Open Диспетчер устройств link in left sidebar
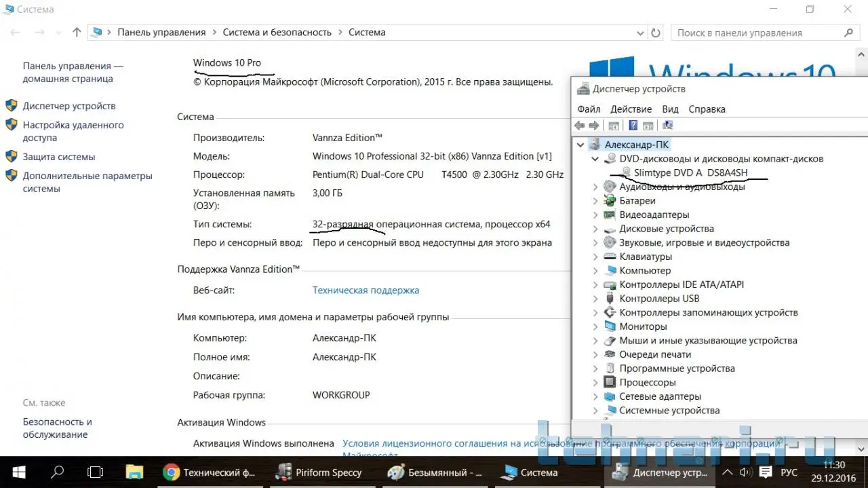Screen dimensions: 868x488 tap(69, 106)
